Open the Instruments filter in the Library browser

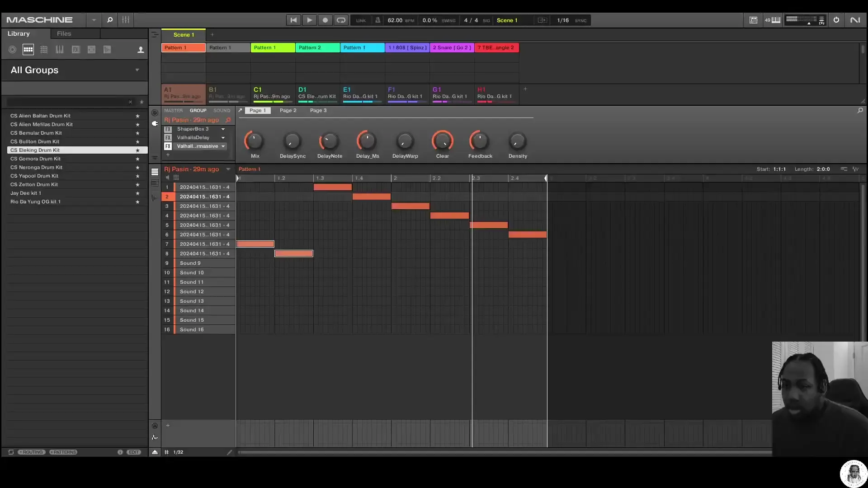[x=59, y=49]
